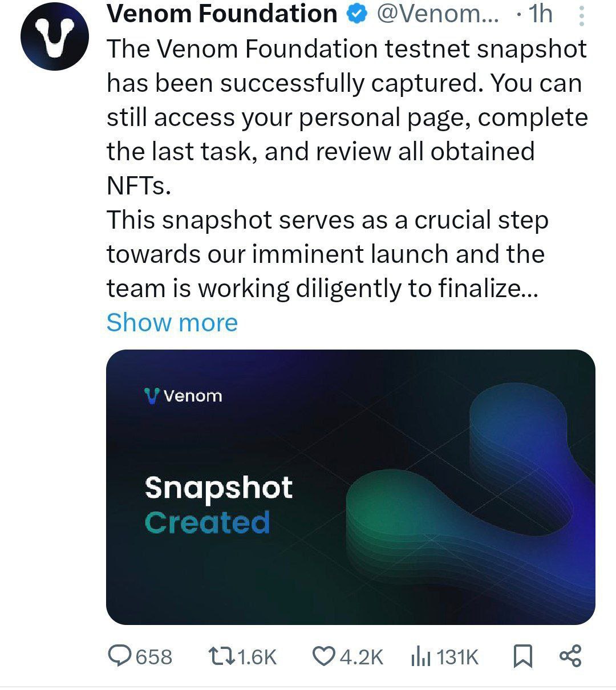The height and width of the screenshot is (690, 616).
Task: Open replies via the comment bubble icon
Action: pyautogui.click(x=120, y=656)
